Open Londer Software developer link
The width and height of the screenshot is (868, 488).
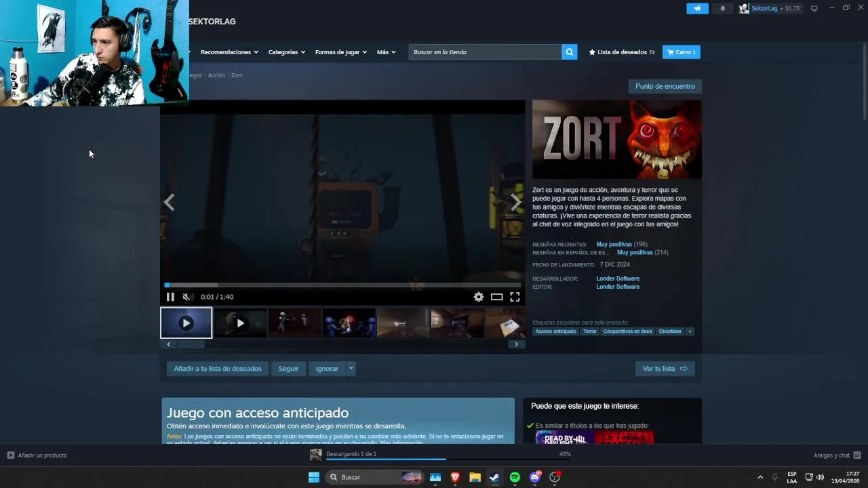click(x=618, y=279)
